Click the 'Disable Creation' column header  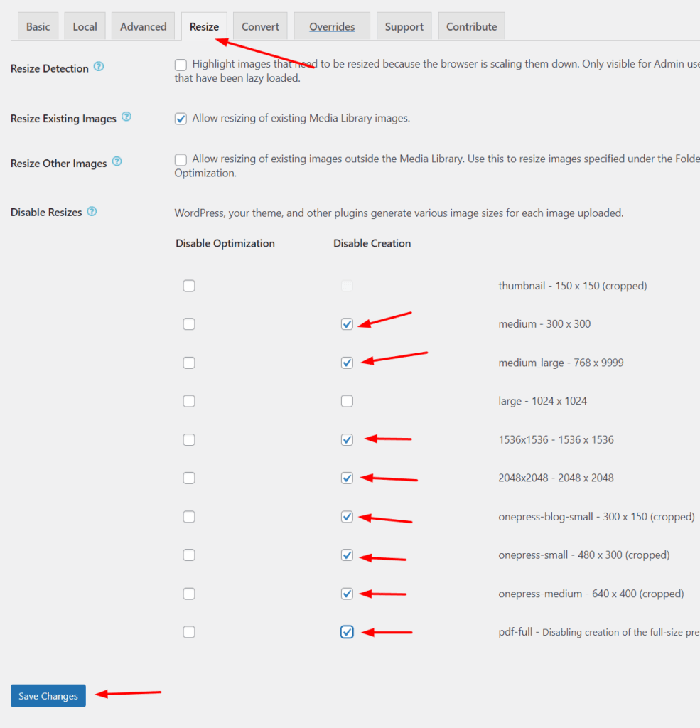click(x=372, y=243)
